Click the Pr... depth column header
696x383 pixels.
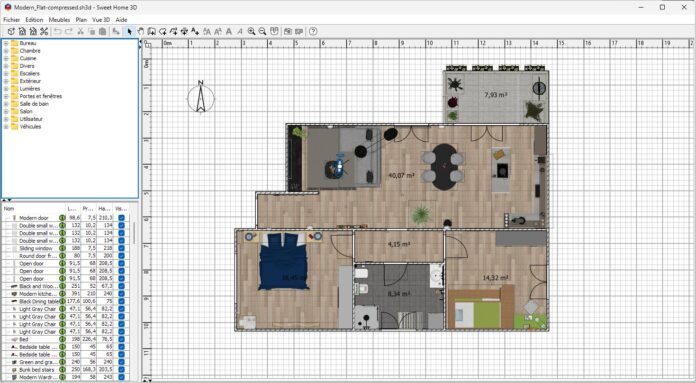point(88,208)
